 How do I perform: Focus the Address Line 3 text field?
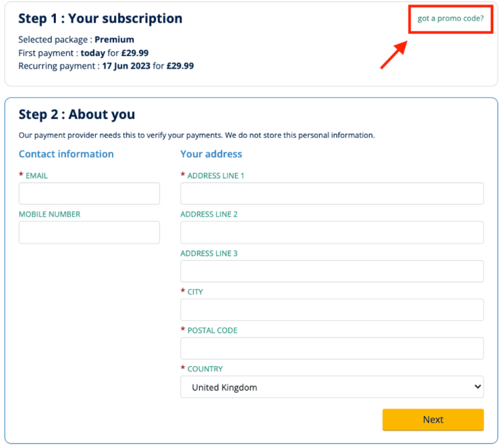(x=332, y=271)
